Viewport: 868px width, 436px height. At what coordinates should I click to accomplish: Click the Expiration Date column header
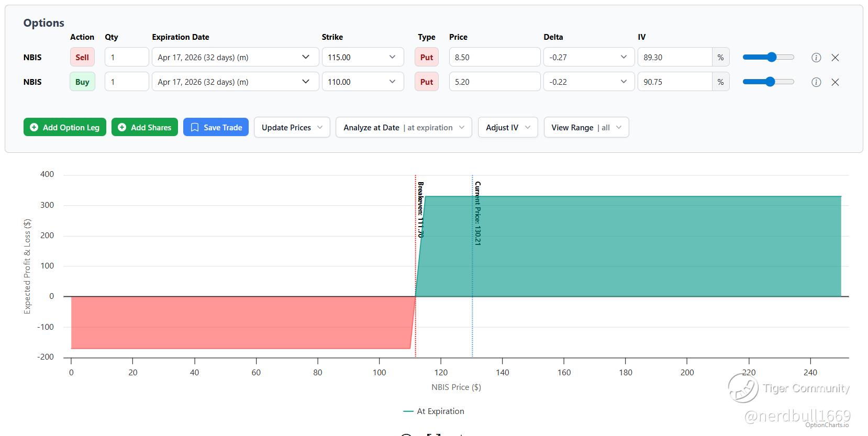tap(181, 37)
